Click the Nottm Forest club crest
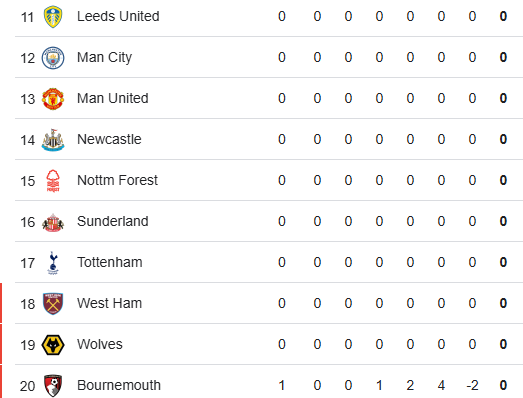 tap(53, 181)
